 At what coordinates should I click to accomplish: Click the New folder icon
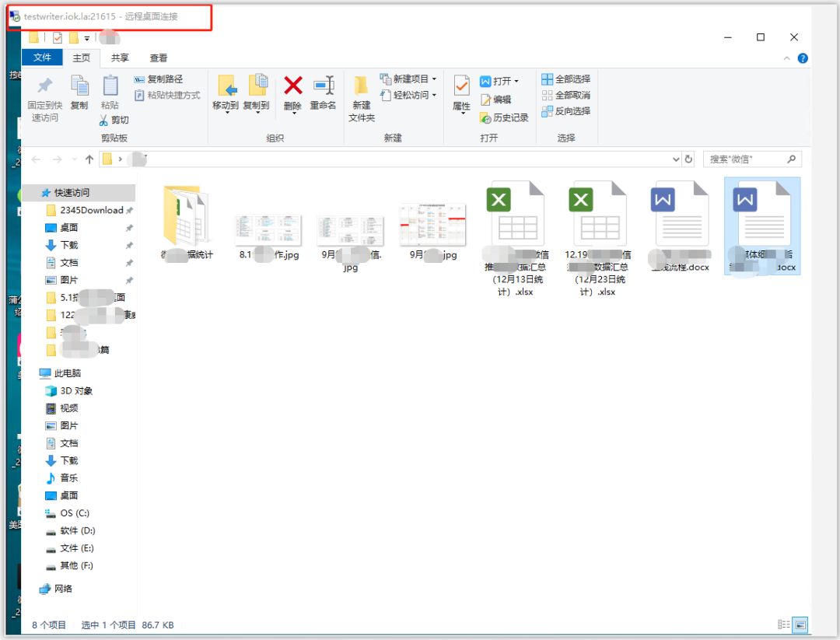point(361,86)
